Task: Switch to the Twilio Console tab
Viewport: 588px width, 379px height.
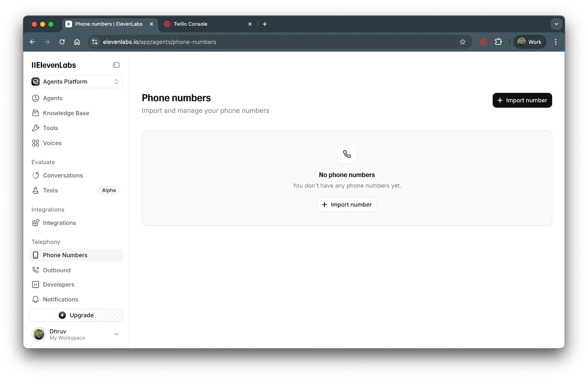Action: pyautogui.click(x=190, y=24)
